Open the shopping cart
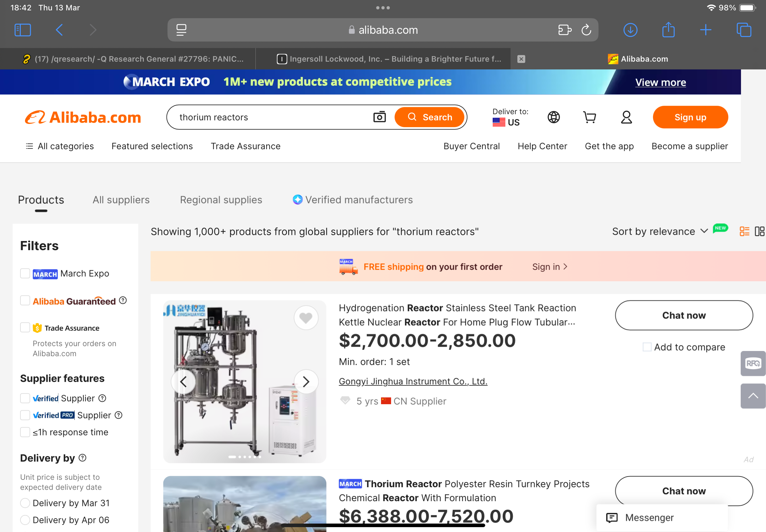766x532 pixels. click(589, 117)
